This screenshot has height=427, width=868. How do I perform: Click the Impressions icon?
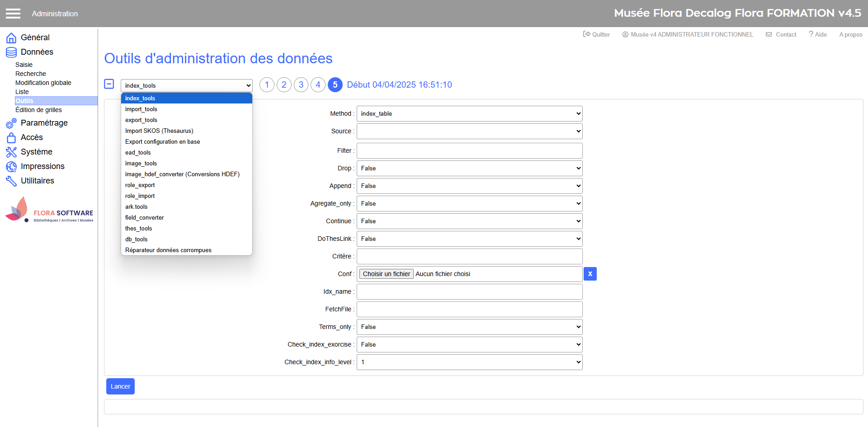pyautogui.click(x=11, y=167)
